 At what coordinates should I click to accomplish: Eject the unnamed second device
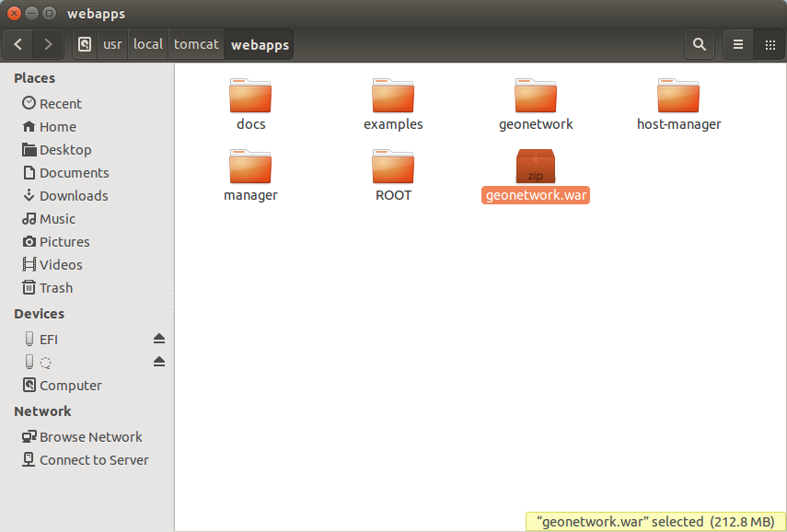(x=159, y=362)
